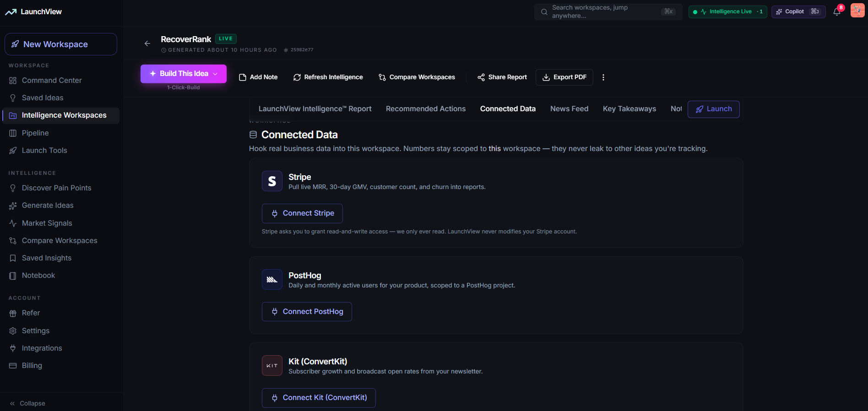The image size is (868, 411).
Task: Switch to LaunchView Intelligence Report tab
Action: click(x=315, y=109)
